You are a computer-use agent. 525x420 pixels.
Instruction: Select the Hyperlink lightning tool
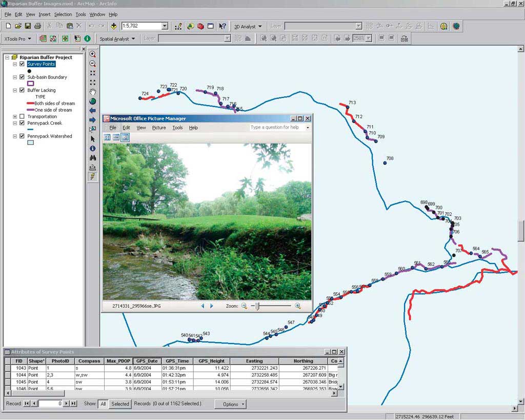coord(93,176)
